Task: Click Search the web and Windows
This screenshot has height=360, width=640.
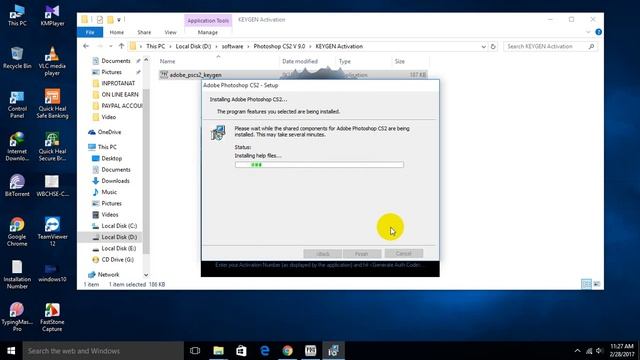Action: (x=103, y=351)
